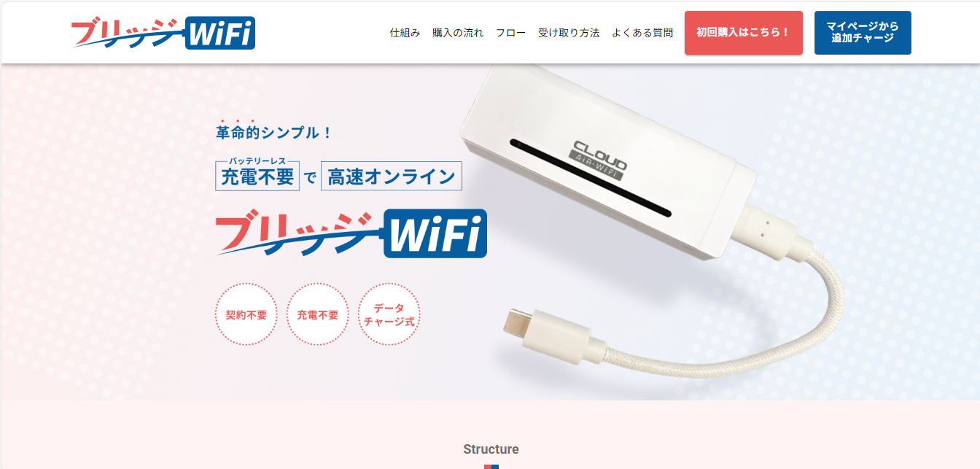Click the 充電不要 circle badge
The width and height of the screenshot is (980, 469).
click(318, 314)
